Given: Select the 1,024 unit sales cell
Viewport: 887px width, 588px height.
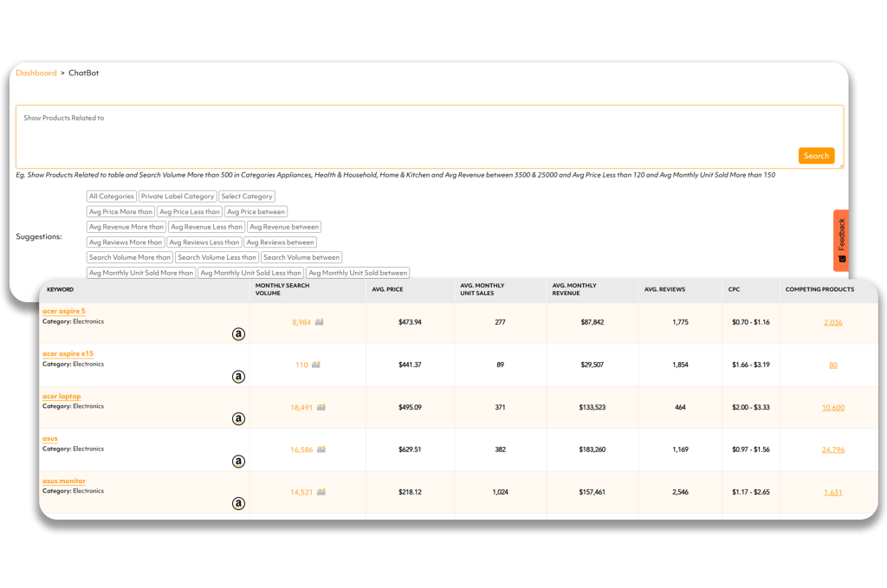Looking at the screenshot, I should (500, 492).
